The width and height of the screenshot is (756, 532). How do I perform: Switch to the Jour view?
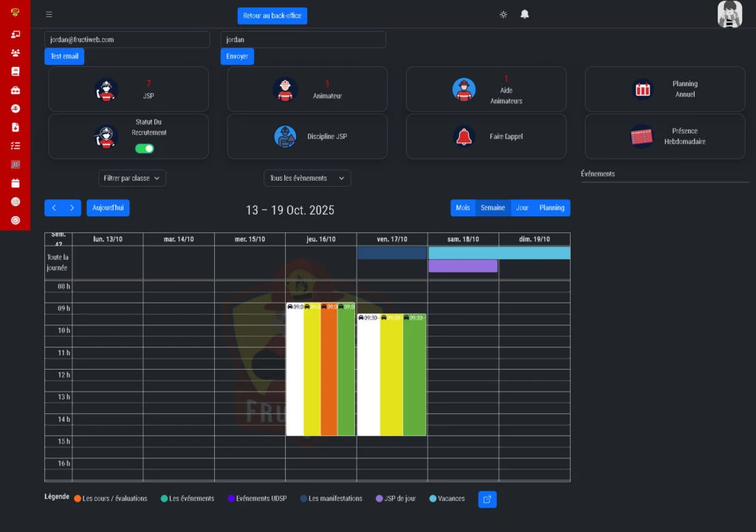(x=522, y=207)
